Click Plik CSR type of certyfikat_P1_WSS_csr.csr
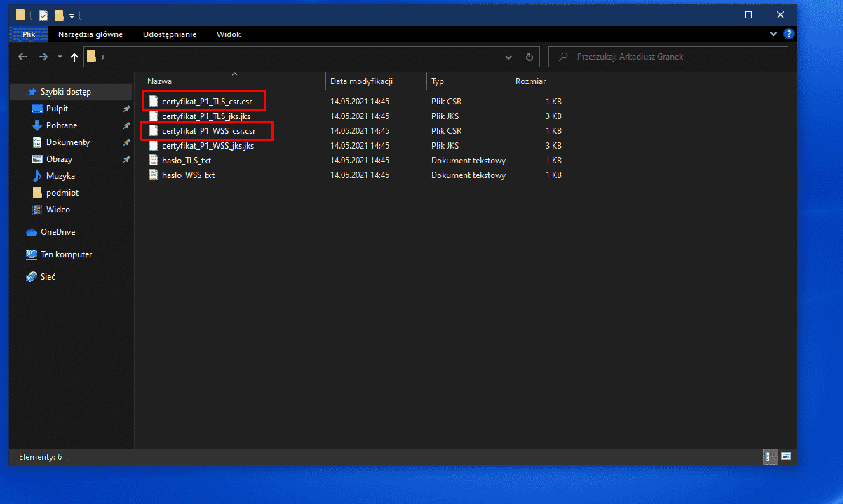The image size is (843, 504). [x=446, y=131]
